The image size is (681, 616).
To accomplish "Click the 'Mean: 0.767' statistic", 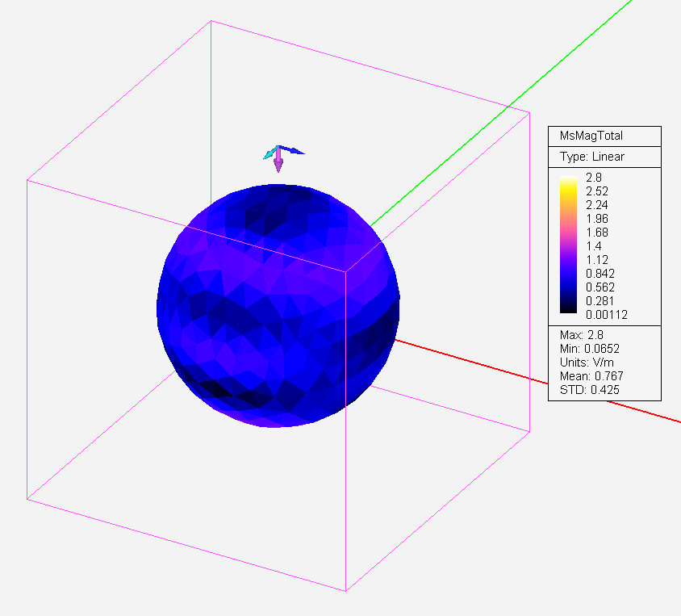I will click(x=591, y=376).
